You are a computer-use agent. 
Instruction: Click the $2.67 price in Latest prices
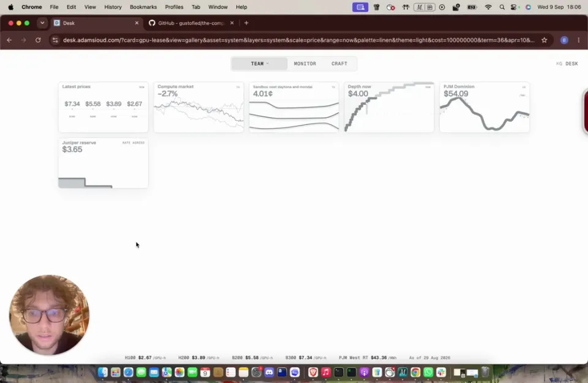pos(134,104)
